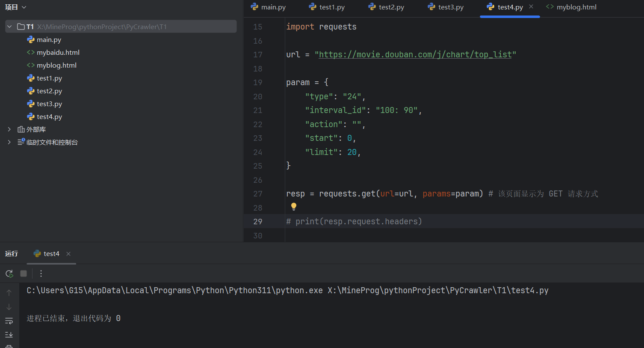This screenshot has height=348, width=644.
Task: Open the run toolbar more-options dots
Action: click(41, 274)
